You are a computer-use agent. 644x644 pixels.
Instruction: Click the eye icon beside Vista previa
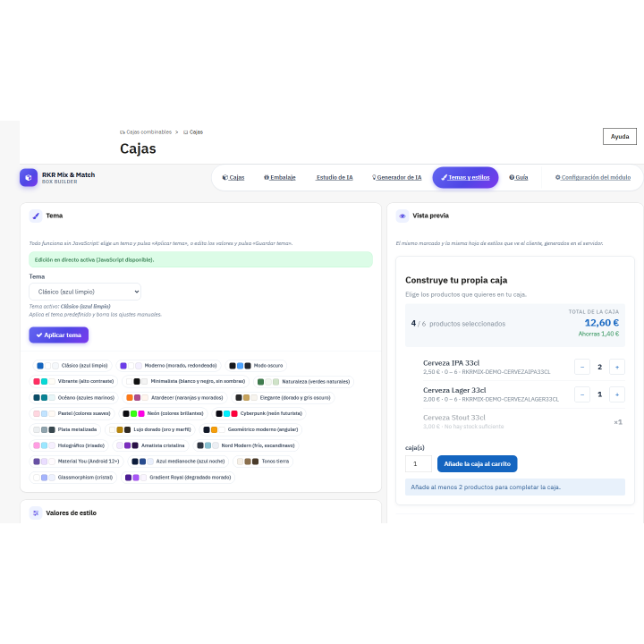click(402, 216)
